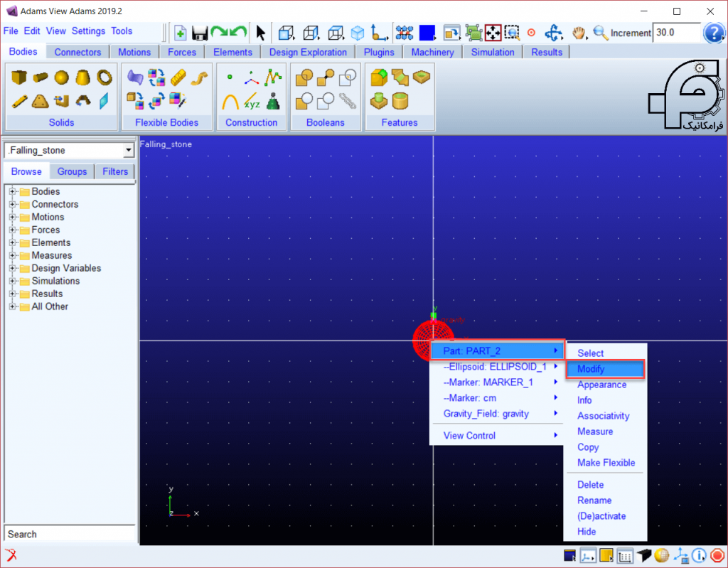Click the Increment value field
728x568 pixels.
[677, 33]
